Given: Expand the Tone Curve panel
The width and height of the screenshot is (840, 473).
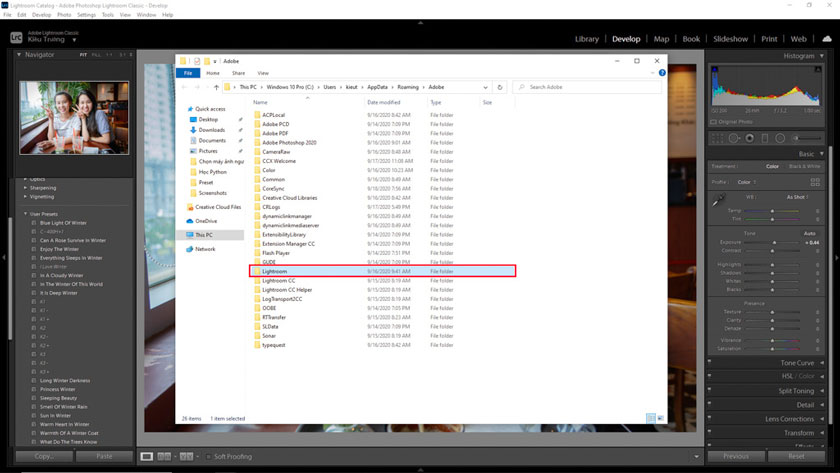Looking at the screenshot, I should [x=822, y=363].
